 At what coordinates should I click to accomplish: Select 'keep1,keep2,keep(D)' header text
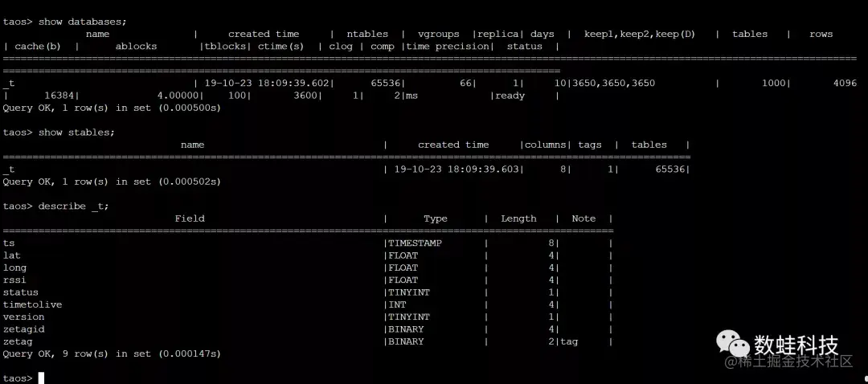coord(640,34)
